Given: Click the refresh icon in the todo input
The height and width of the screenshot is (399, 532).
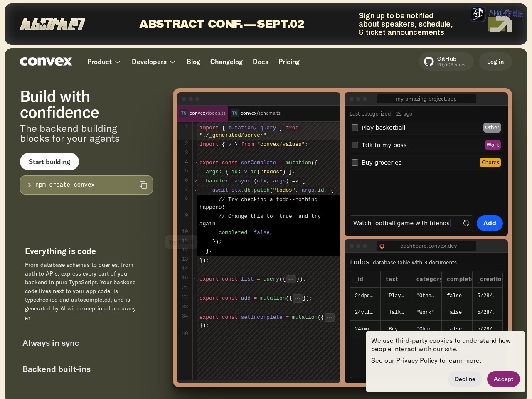Looking at the screenshot, I should pos(466,223).
